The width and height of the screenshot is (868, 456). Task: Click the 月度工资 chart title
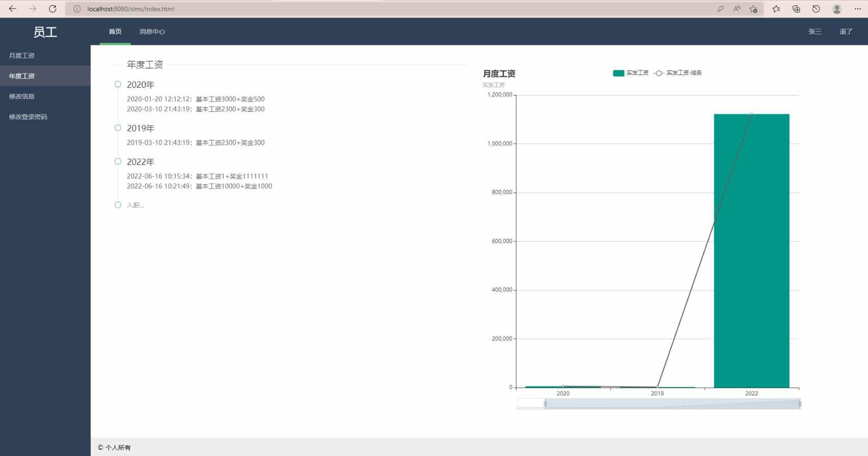point(499,74)
